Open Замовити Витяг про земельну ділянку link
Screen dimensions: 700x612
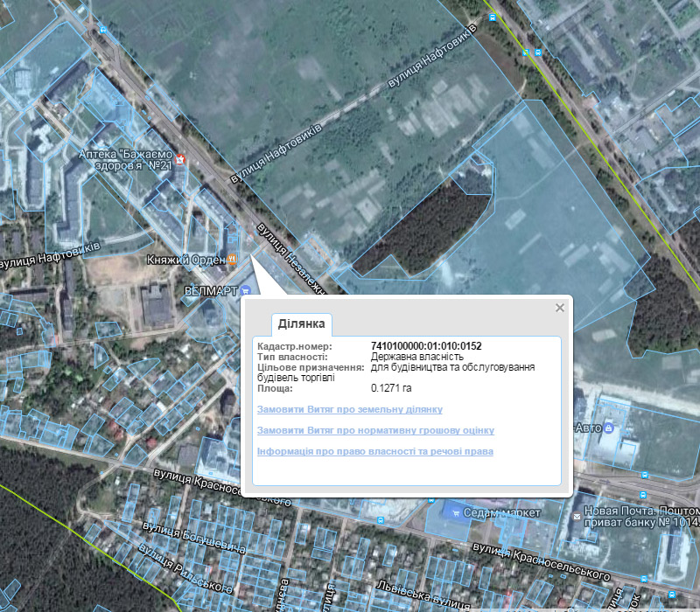tap(349, 409)
